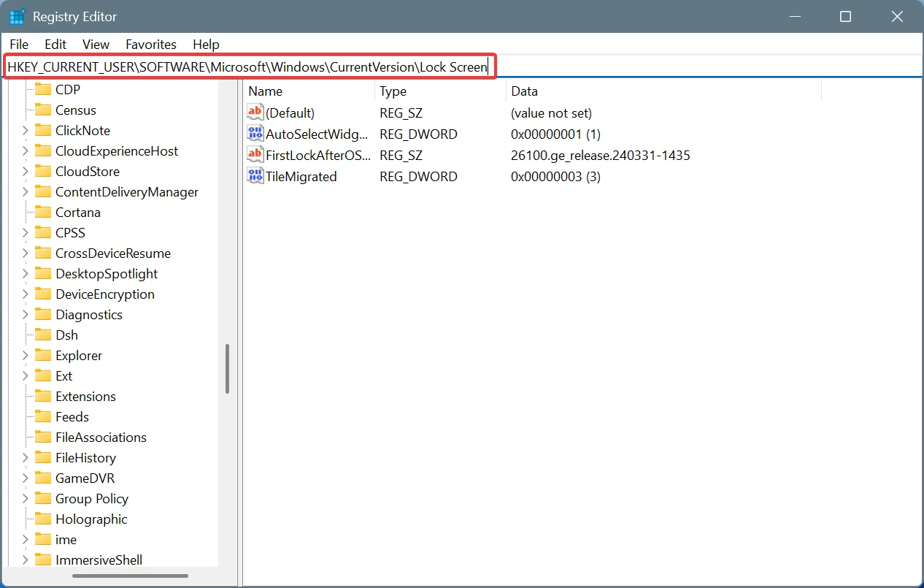Click the FileAssociations folder icon

(43, 437)
